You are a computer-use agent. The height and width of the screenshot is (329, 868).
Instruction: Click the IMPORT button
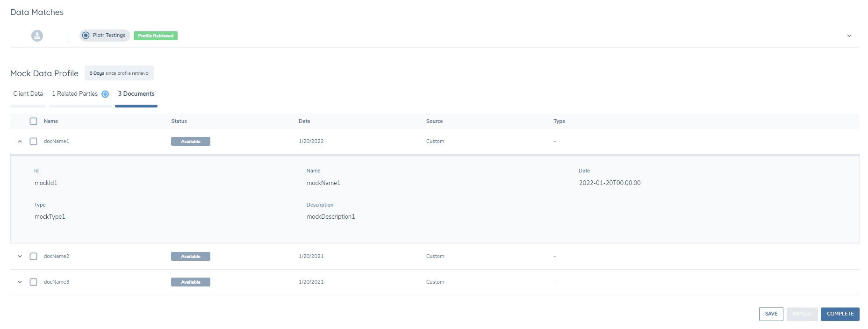click(x=802, y=314)
